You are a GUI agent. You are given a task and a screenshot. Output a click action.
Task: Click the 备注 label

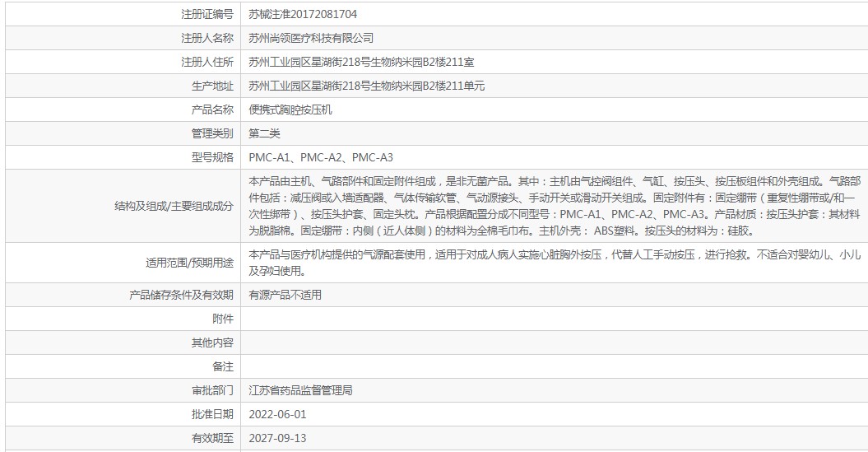click(223, 366)
